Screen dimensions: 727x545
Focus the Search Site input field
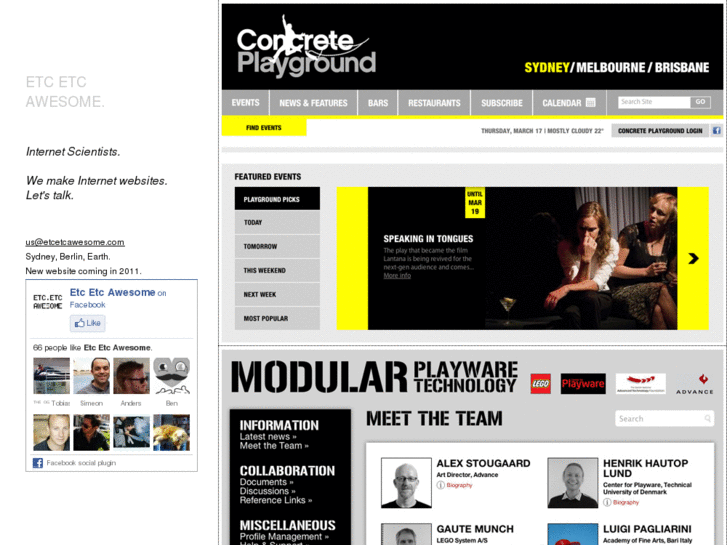(654, 102)
